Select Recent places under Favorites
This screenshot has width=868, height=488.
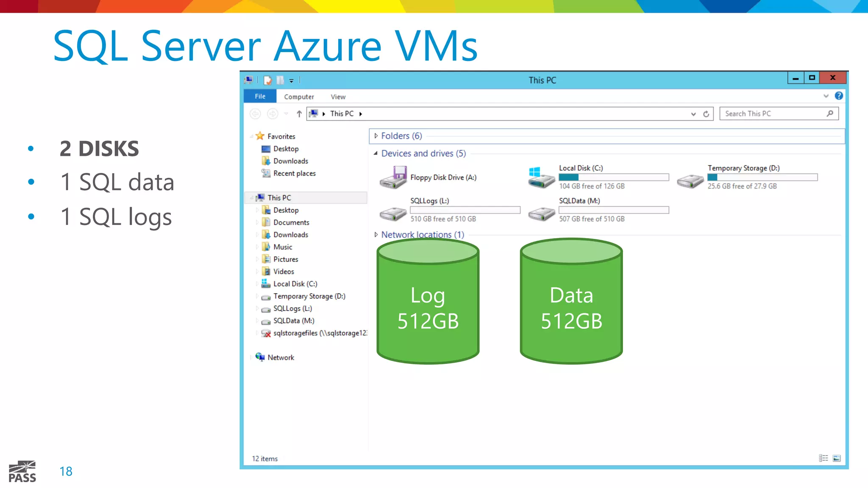(x=295, y=173)
